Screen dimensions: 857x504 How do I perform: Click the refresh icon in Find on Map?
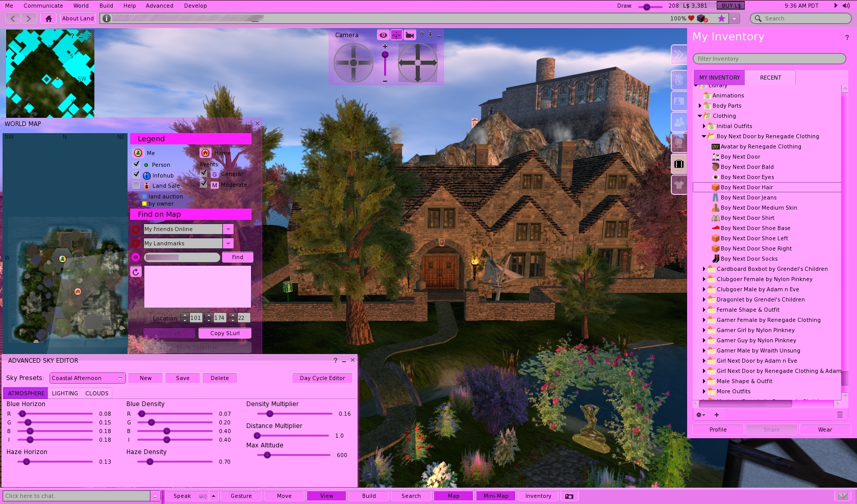coord(136,272)
